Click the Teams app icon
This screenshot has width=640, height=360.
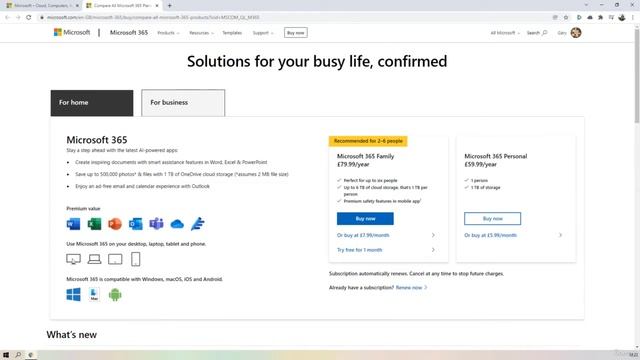(156, 224)
